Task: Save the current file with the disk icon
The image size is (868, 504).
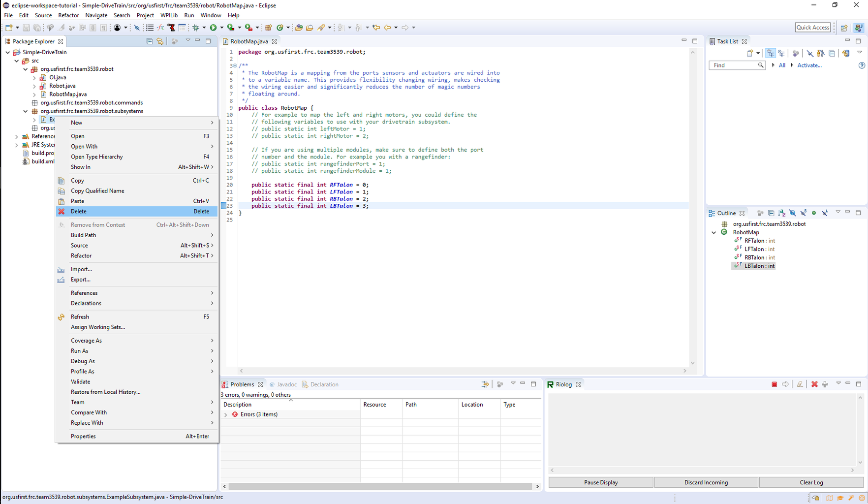Action: [x=26, y=28]
